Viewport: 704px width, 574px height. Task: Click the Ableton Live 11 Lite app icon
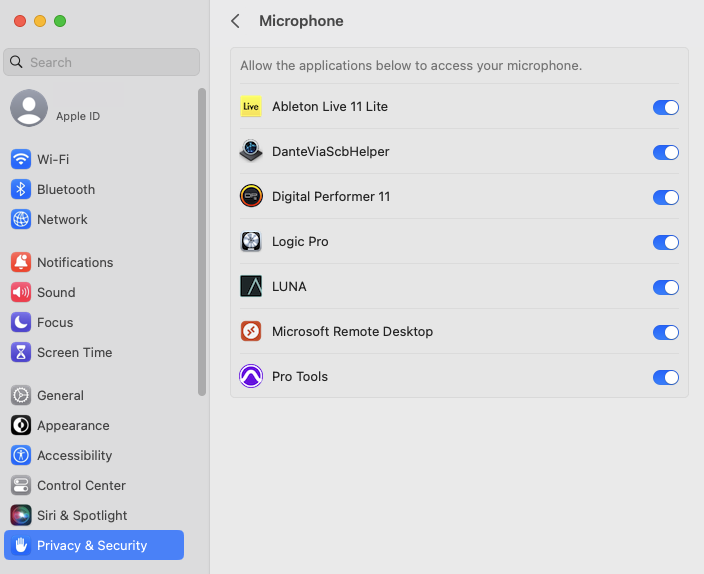click(x=251, y=106)
